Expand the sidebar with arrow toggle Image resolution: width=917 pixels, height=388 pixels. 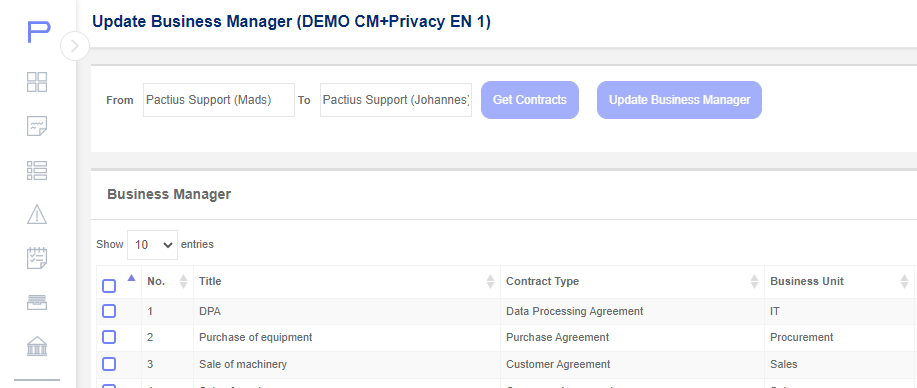pos(75,46)
